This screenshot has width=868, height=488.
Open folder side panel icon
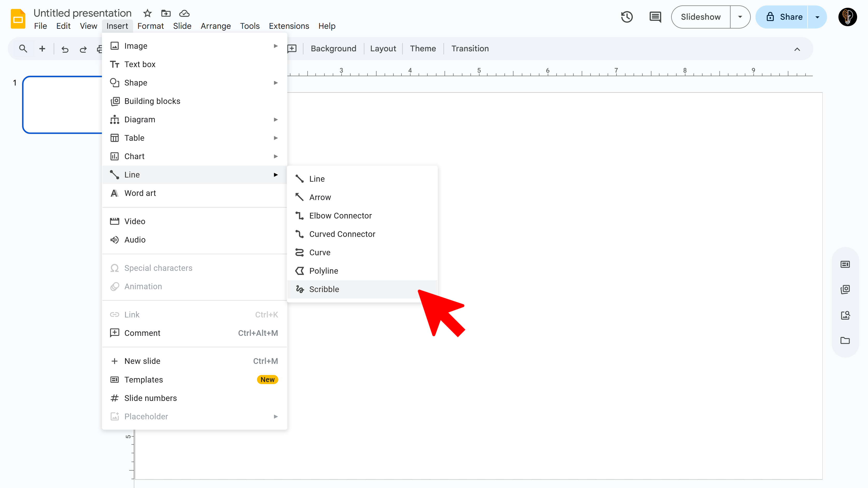tap(845, 341)
